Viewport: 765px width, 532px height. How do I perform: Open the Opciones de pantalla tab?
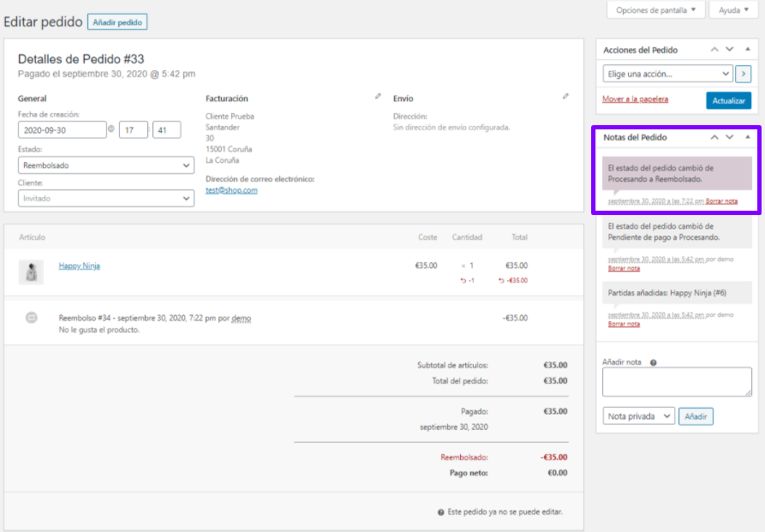click(x=655, y=10)
